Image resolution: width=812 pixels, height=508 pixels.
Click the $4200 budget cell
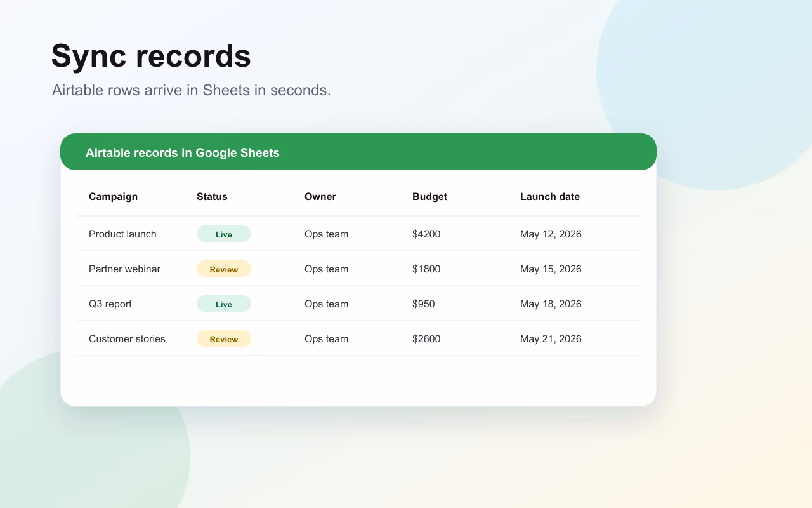[426, 234]
